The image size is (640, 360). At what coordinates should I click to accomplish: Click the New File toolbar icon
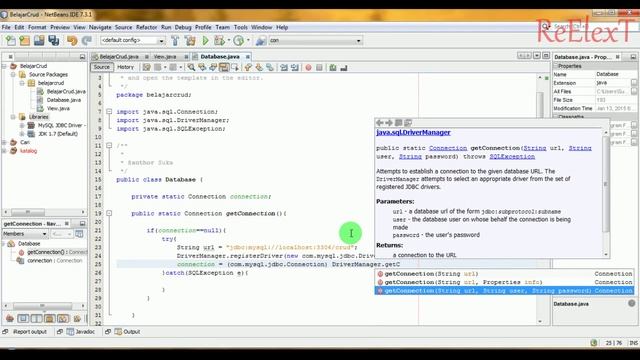tap(11, 40)
